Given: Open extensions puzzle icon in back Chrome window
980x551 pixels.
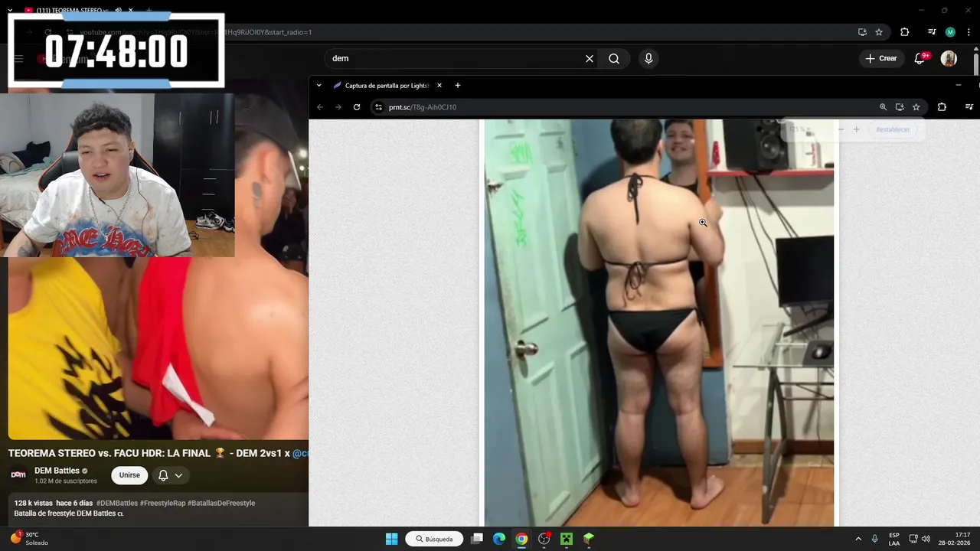Looking at the screenshot, I should 904,32.
